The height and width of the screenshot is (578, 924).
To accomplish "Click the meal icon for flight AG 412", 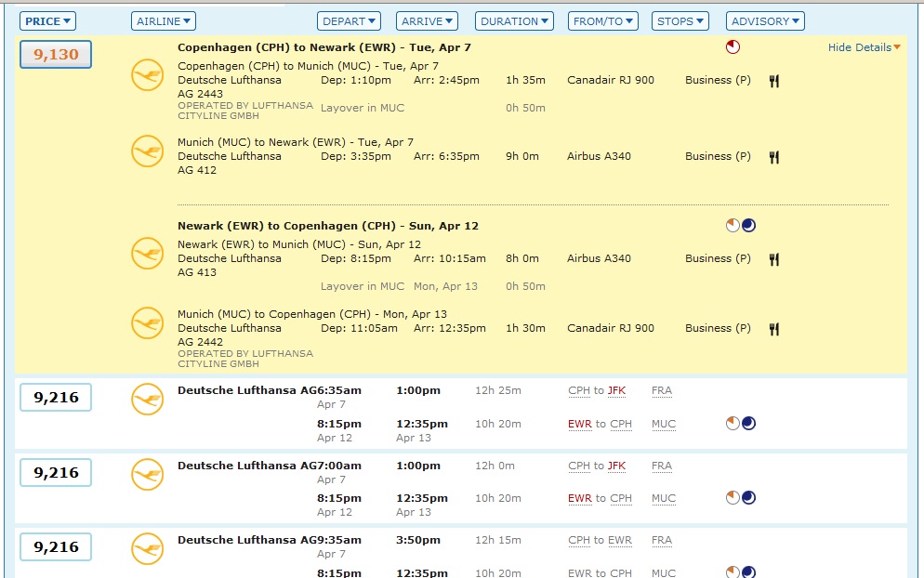I will [773, 157].
